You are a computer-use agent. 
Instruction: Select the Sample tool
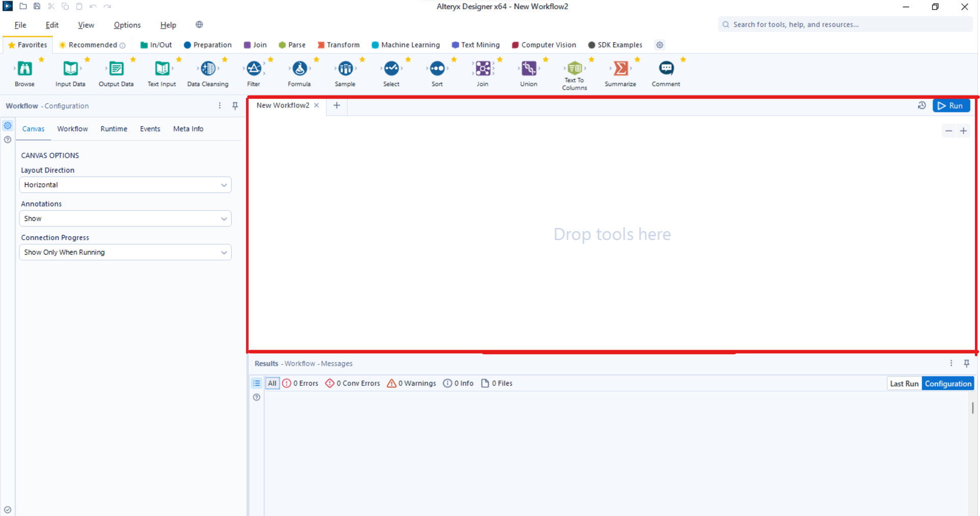345,68
